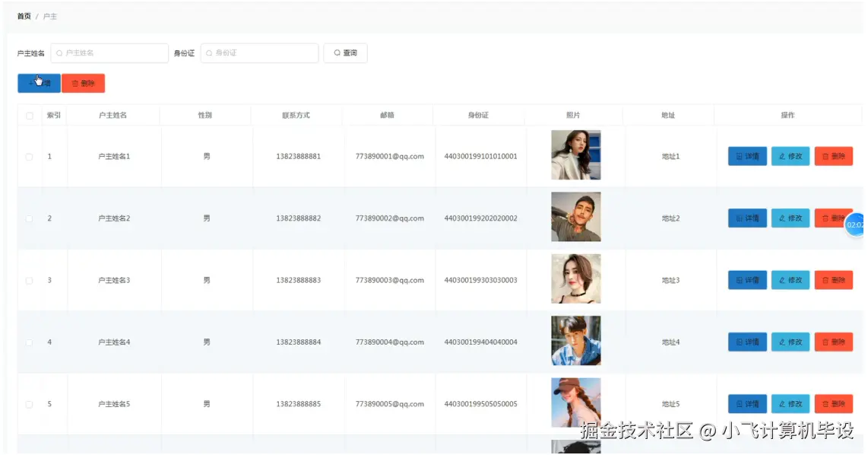Select email 773890002@qq.com

pyautogui.click(x=390, y=218)
